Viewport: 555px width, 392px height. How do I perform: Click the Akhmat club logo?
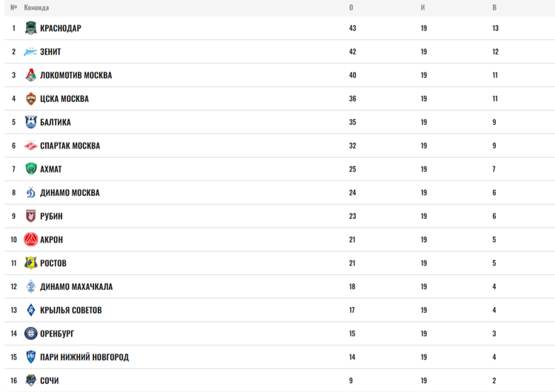(30, 169)
